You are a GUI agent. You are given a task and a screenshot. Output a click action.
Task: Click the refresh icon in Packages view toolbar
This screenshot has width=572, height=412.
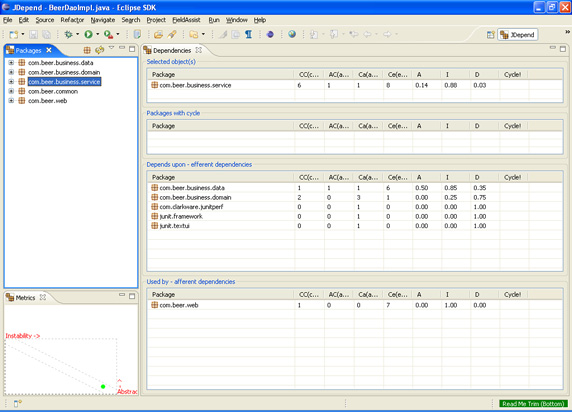click(99, 50)
